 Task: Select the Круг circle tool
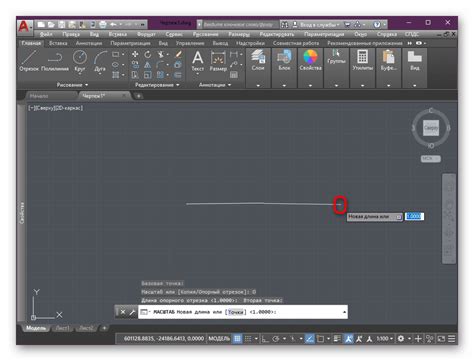coord(80,61)
